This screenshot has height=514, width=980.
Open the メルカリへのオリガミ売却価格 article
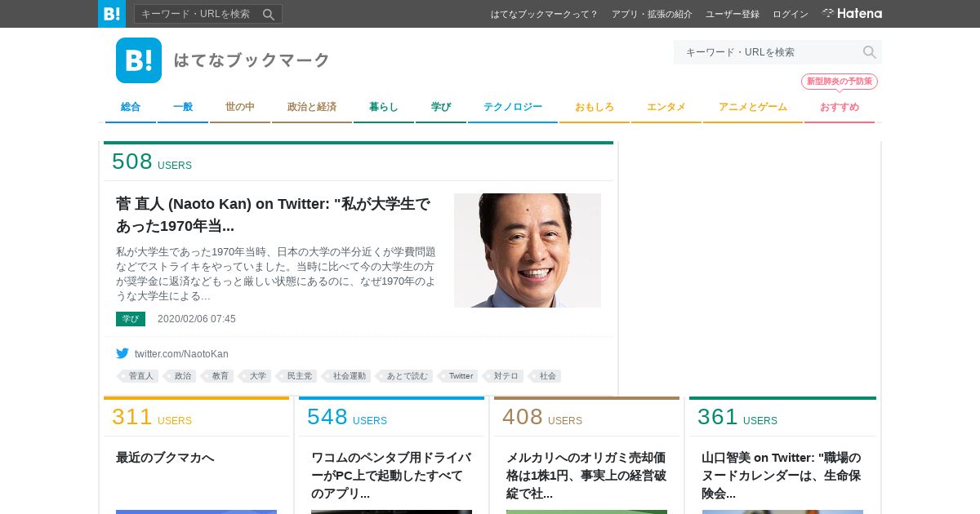586,476
